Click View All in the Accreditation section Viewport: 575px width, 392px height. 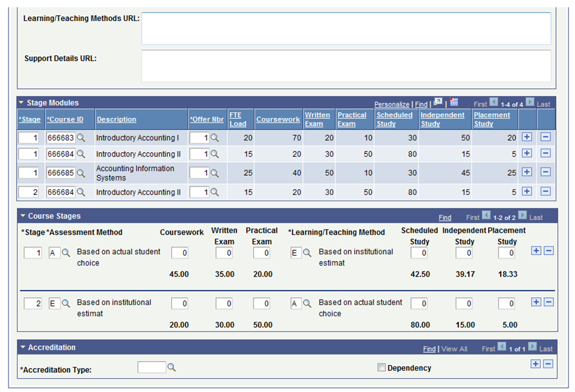453,349
